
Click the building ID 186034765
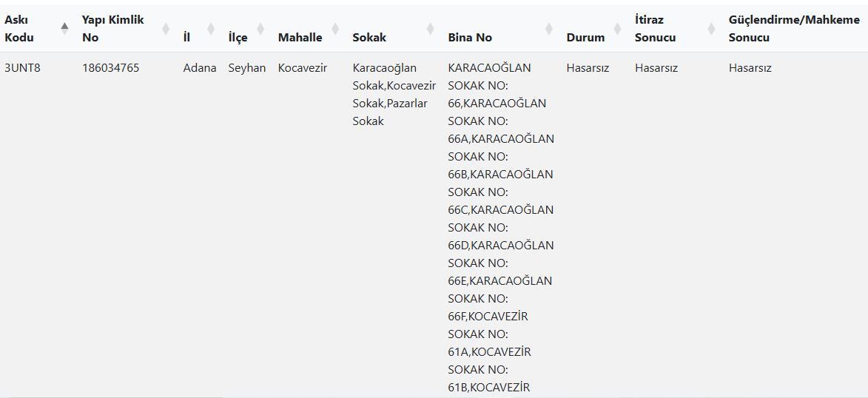tap(110, 68)
